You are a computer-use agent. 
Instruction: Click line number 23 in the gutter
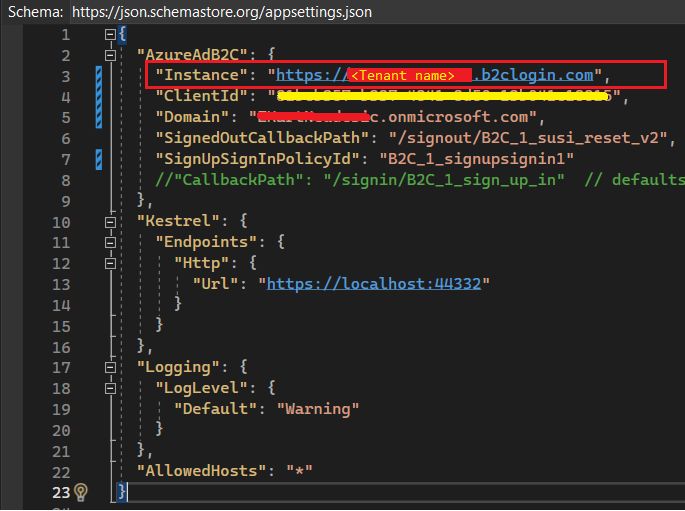coord(61,493)
